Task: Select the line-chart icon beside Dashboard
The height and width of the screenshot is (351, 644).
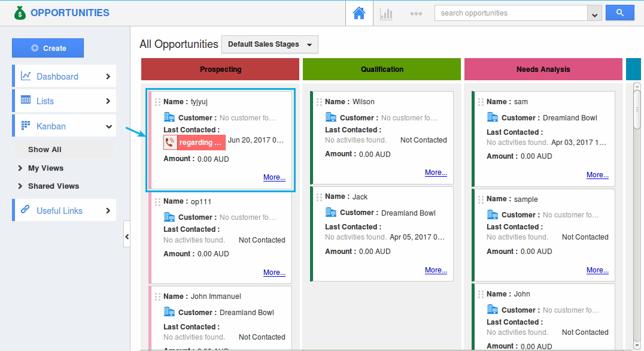Action: 25,76
